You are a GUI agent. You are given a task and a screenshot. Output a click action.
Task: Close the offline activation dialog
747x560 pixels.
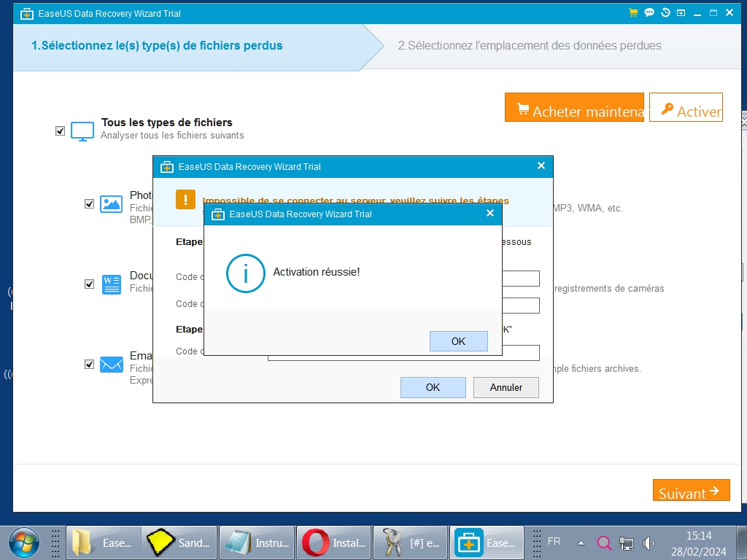(x=541, y=166)
